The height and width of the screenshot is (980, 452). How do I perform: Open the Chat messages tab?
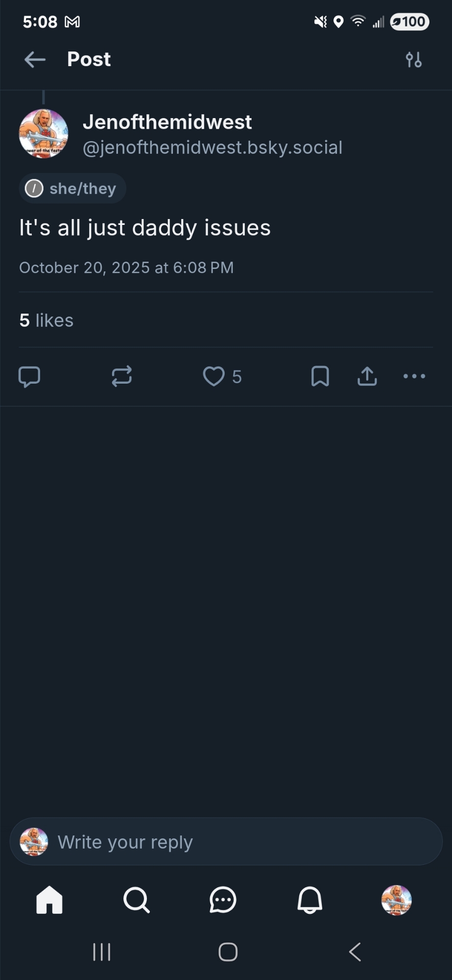pyautogui.click(x=223, y=900)
